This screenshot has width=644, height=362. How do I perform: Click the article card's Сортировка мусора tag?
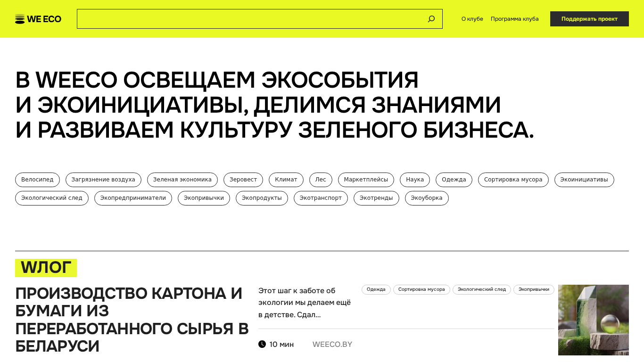tap(421, 289)
